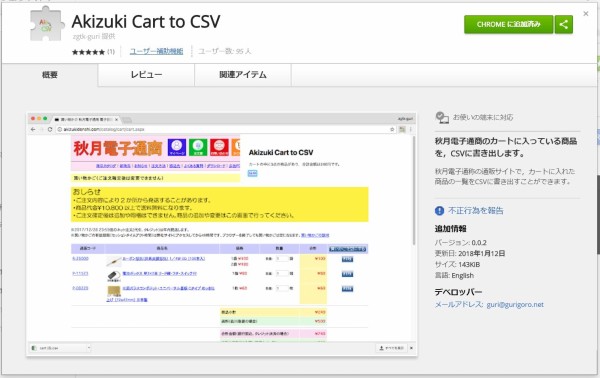Viewport: 600px width, 378px height.
Task: Close the extension detail dialog
Action: 585,14
